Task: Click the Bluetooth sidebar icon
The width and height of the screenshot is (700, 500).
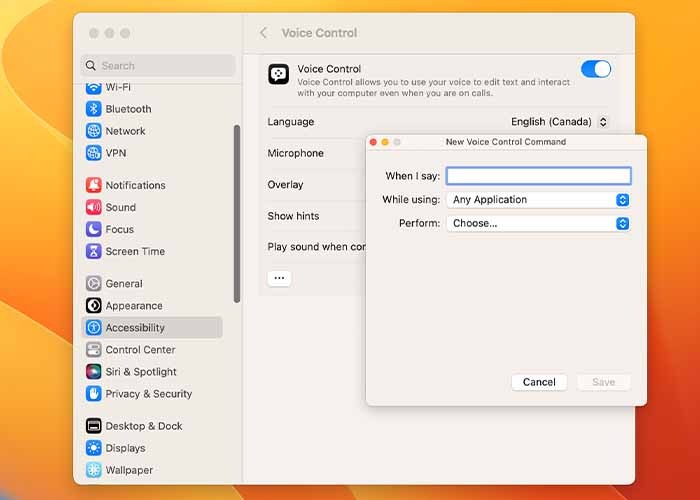Action: coord(93,108)
